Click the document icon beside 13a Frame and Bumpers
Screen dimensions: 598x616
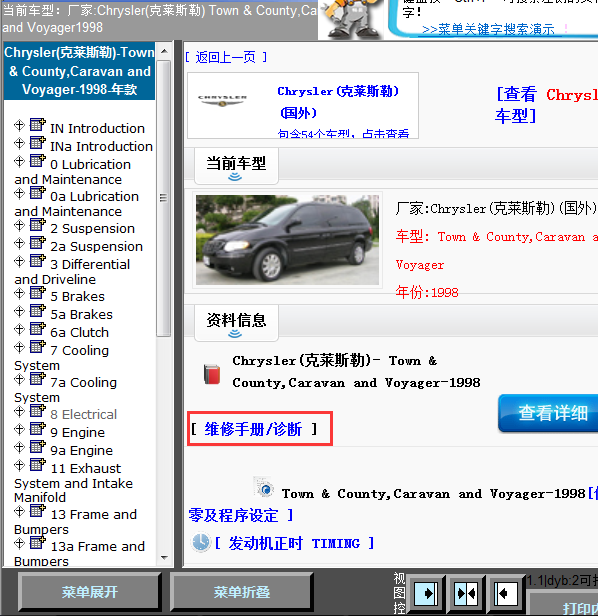(38, 543)
